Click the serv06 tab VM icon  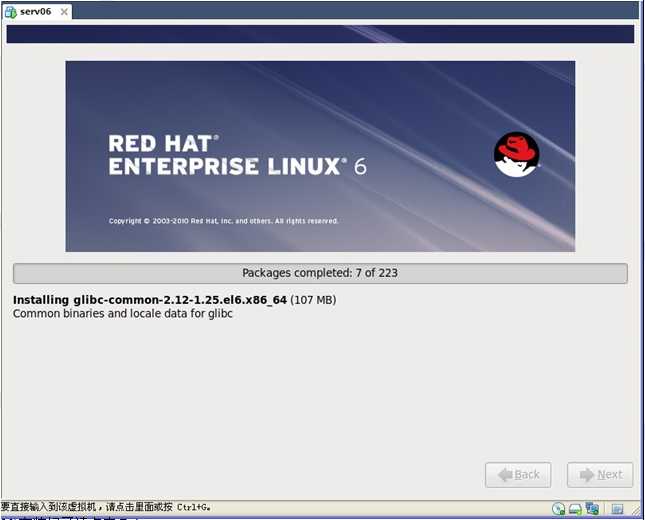(11, 12)
